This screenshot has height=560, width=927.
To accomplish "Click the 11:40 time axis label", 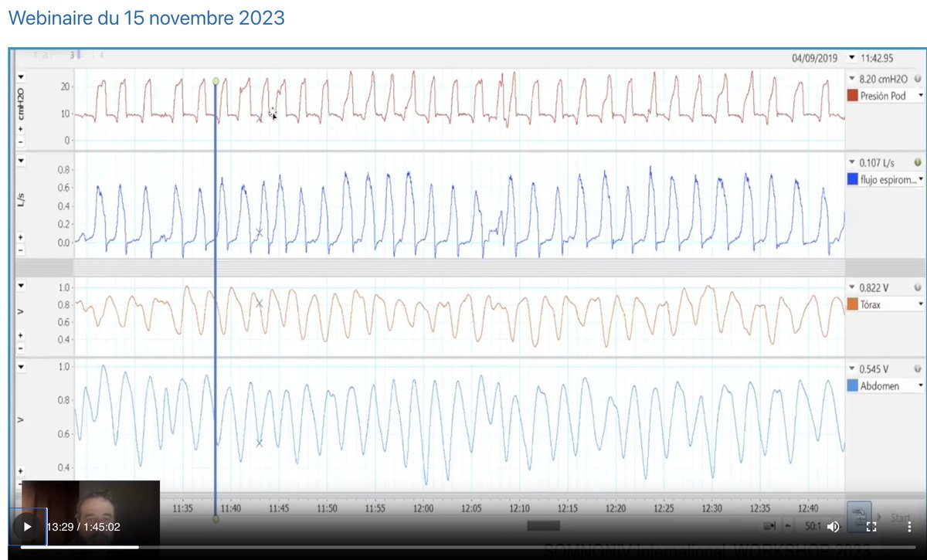I will pos(230,509).
